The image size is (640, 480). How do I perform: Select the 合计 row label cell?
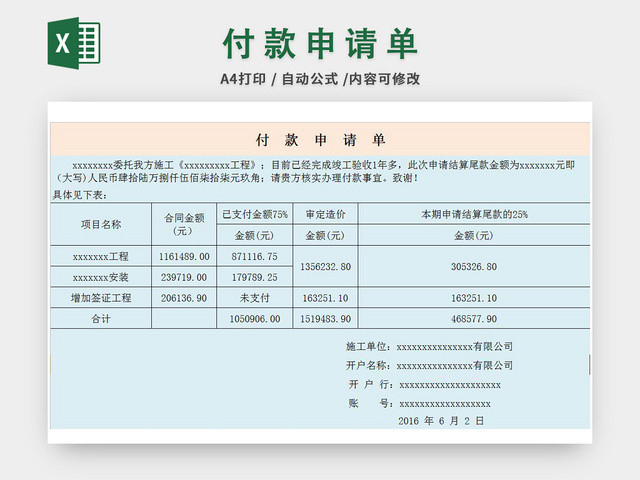click(101, 319)
